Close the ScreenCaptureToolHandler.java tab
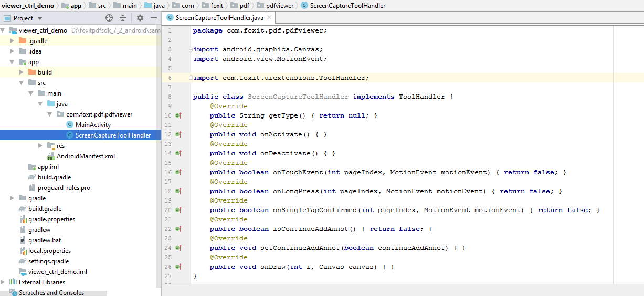Image resolution: width=644 pixels, height=296 pixels. 269,18
